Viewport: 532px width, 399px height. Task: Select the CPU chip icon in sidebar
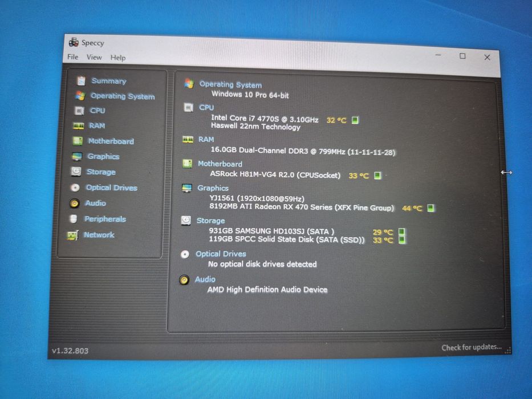point(79,111)
